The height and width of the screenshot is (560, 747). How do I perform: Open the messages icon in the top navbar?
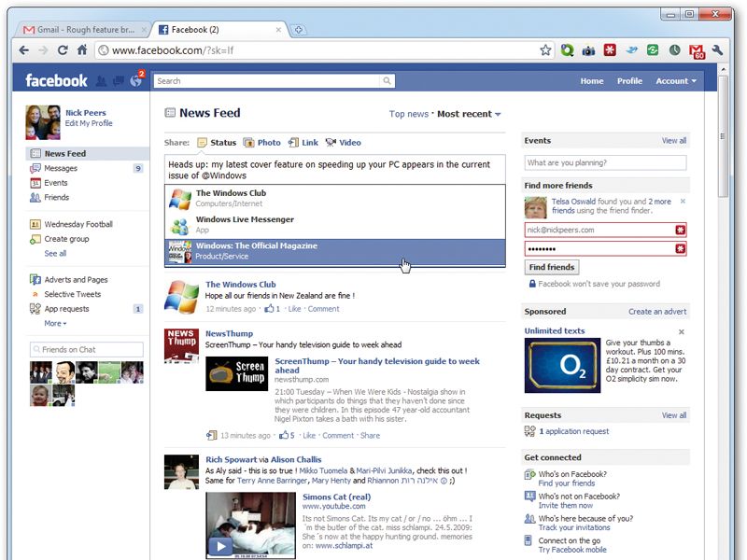[119, 81]
